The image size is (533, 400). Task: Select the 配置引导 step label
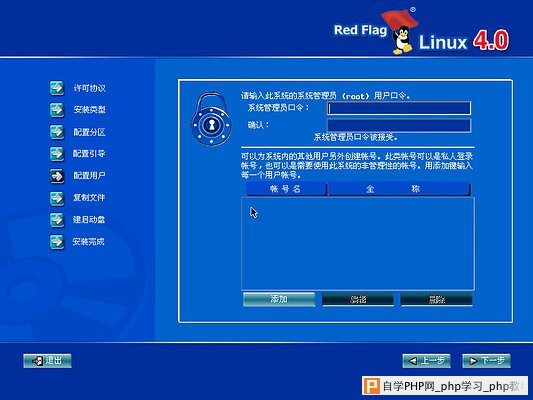89,154
